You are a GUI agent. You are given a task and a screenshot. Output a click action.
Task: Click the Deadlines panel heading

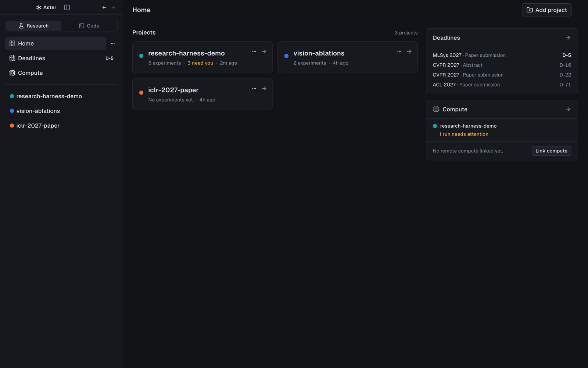point(446,38)
